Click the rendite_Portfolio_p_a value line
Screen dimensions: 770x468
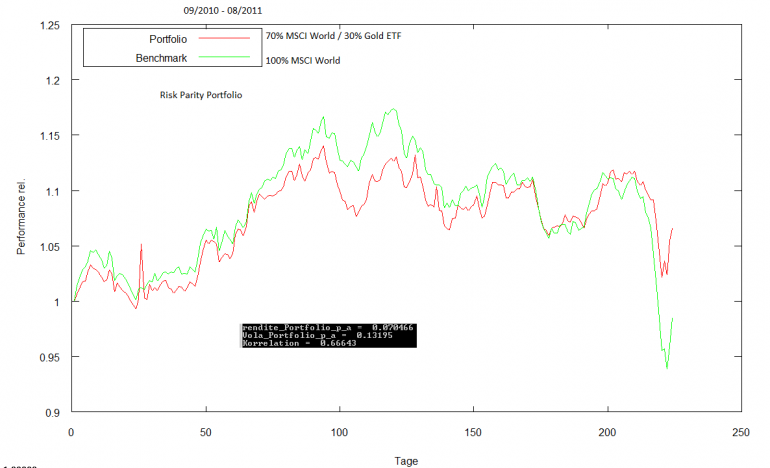(x=328, y=327)
